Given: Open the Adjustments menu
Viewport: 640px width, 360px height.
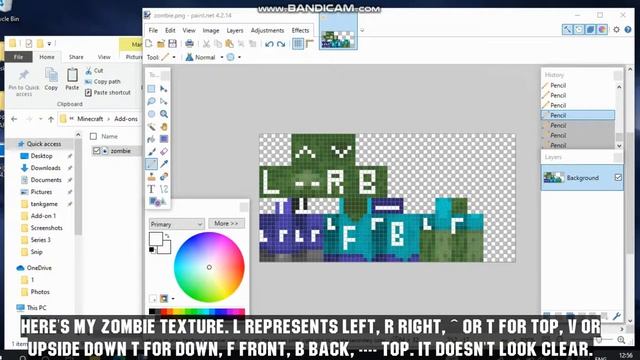Looking at the screenshot, I should point(267,30).
